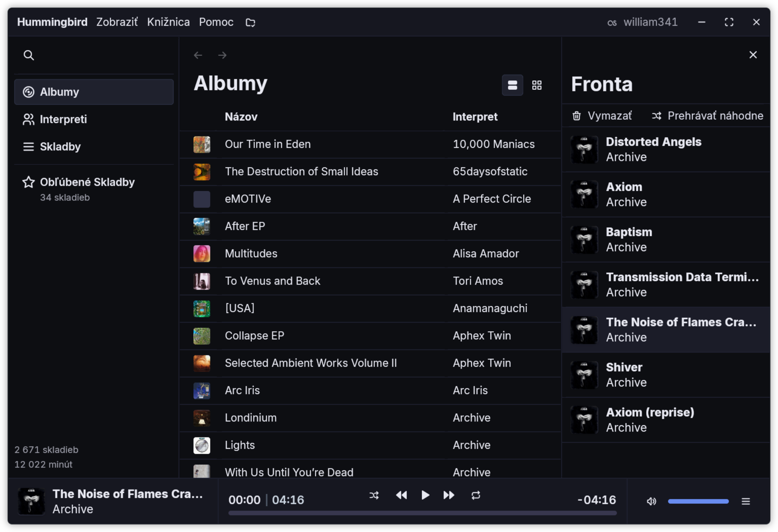The height and width of the screenshot is (532, 778).
Task: Click Selected Ambient Works Volume II cover
Action: pos(202,363)
